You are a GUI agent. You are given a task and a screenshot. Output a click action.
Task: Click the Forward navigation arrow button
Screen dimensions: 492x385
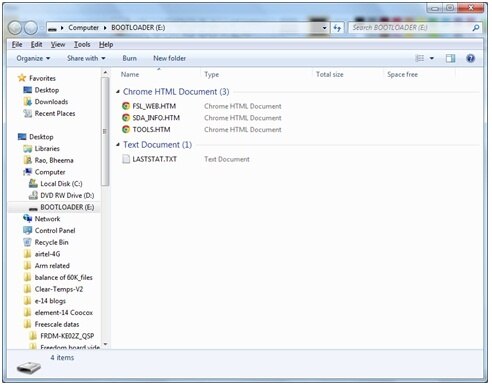31,28
